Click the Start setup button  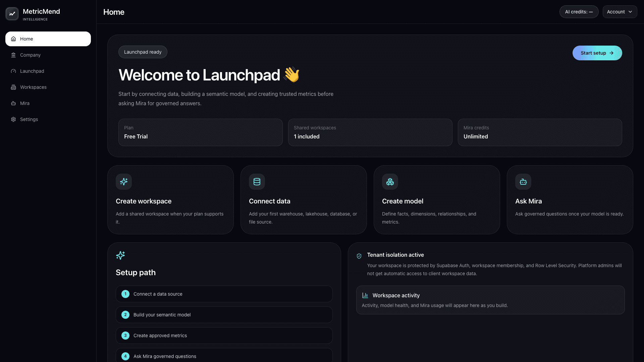597,53
